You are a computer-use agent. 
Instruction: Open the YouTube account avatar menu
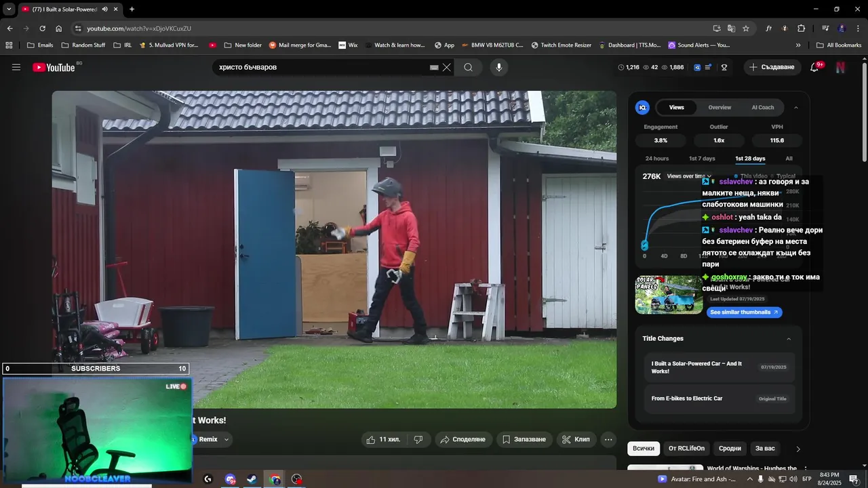pyautogui.click(x=840, y=67)
